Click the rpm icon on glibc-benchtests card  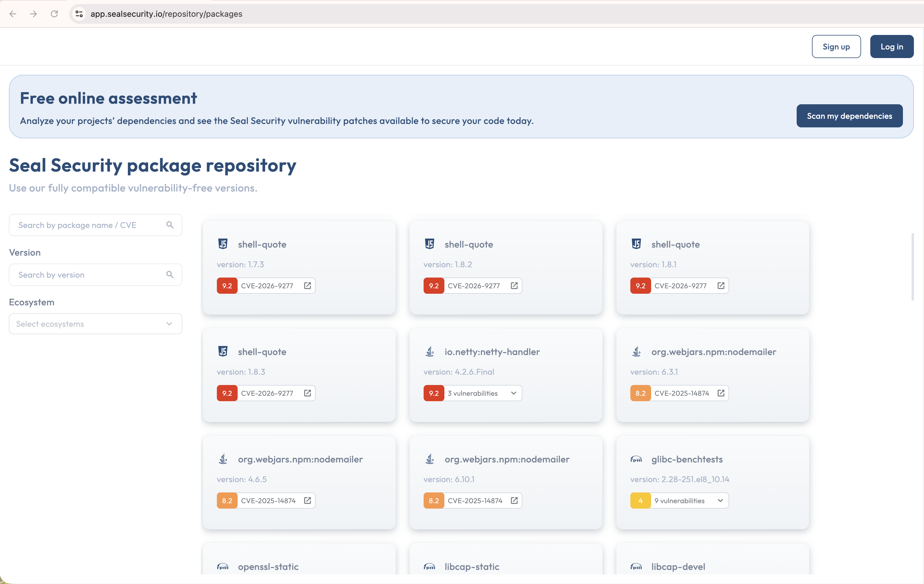point(636,459)
